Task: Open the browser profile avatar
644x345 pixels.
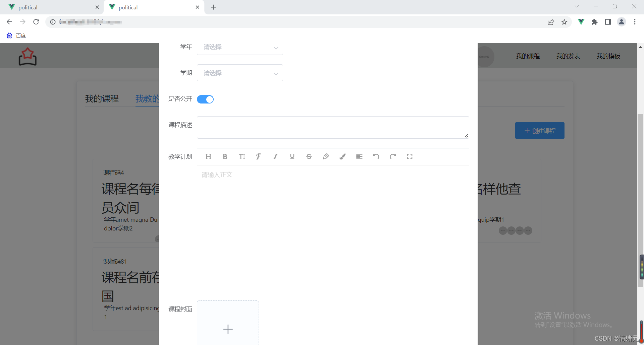Action: [621, 22]
